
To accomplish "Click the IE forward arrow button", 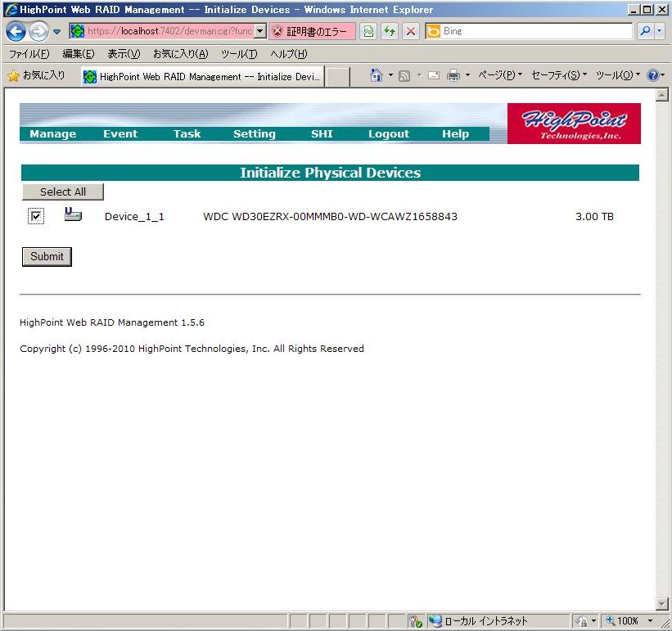I will coord(38,31).
